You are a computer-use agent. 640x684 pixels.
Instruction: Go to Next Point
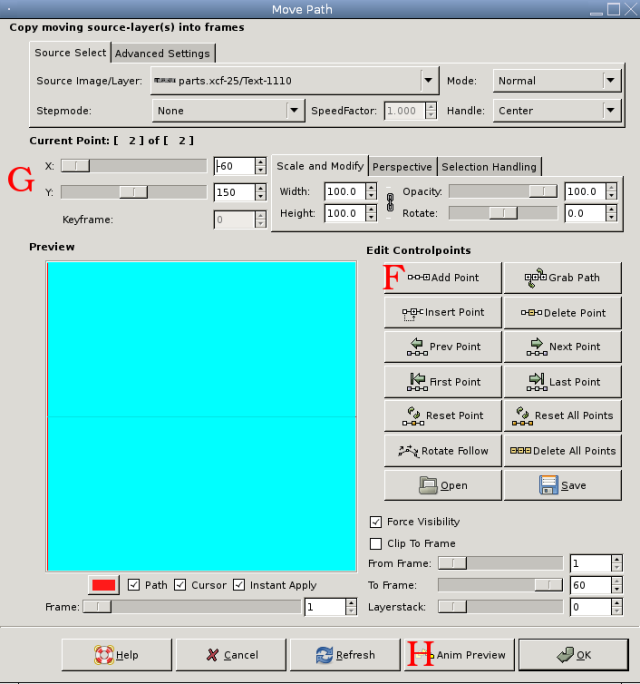click(x=562, y=347)
